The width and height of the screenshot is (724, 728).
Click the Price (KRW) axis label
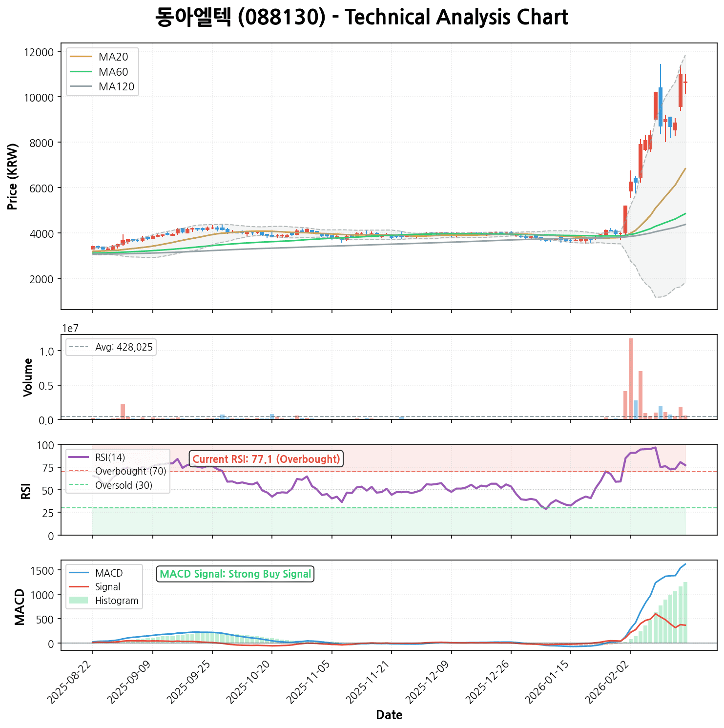click(13, 176)
